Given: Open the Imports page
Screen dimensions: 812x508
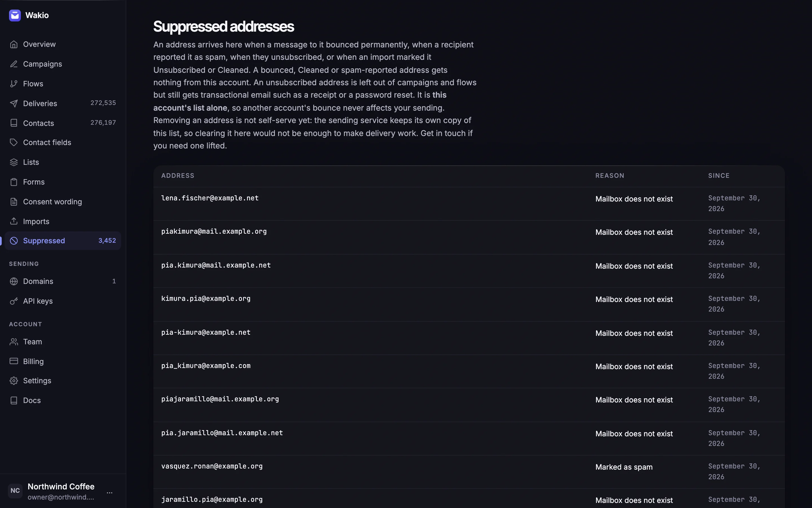Looking at the screenshot, I should pos(63,221).
